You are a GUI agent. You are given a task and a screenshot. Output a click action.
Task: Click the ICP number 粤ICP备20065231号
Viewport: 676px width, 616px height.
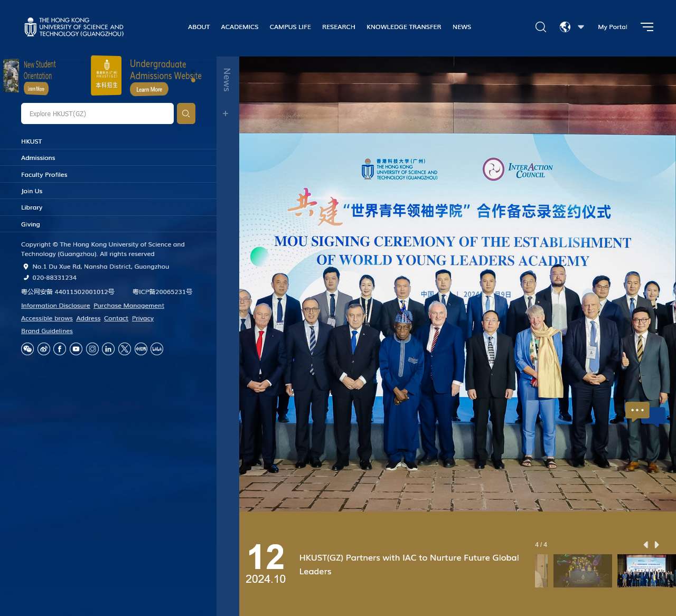click(x=162, y=292)
